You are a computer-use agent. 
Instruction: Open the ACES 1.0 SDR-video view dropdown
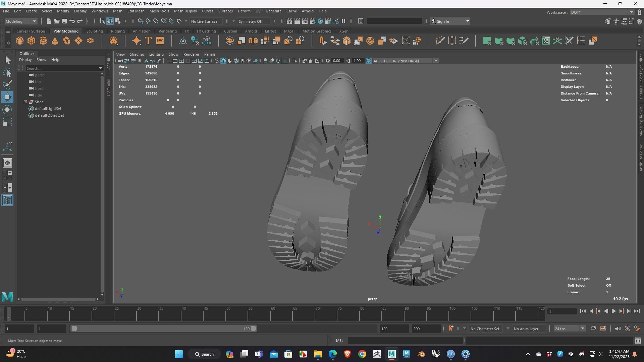pos(406,61)
